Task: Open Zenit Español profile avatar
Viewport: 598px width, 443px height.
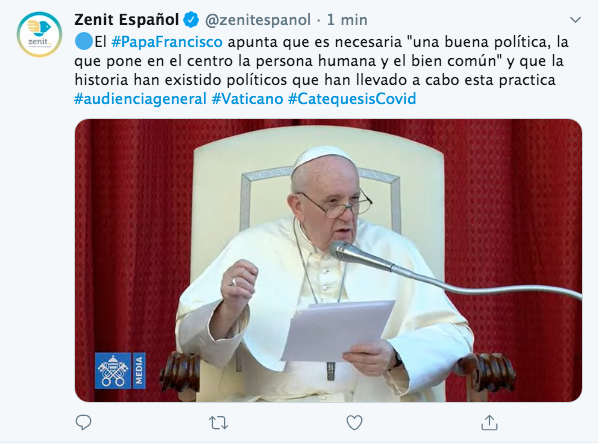Action: [x=39, y=34]
